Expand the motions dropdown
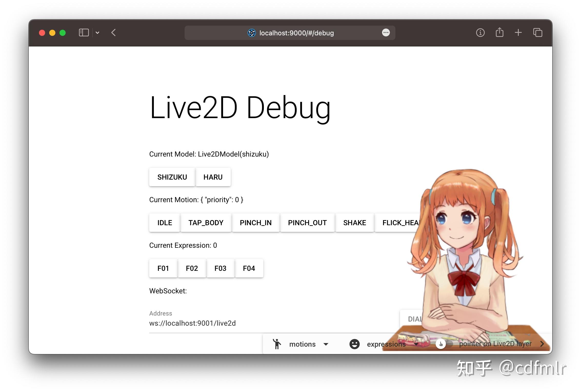The height and width of the screenshot is (392, 581). [326, 344]
